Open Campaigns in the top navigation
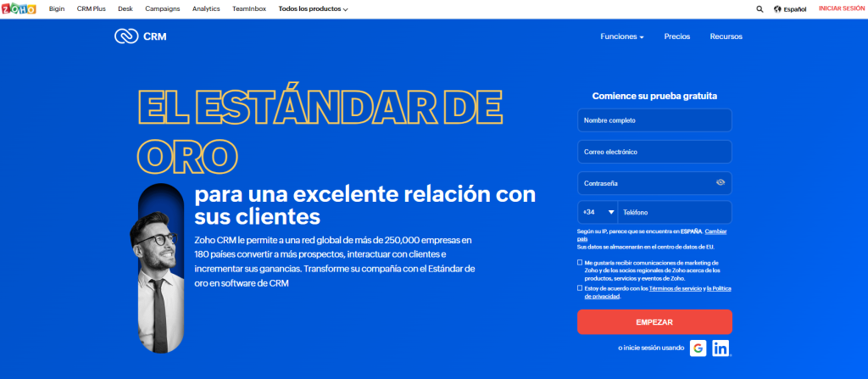 163,8
